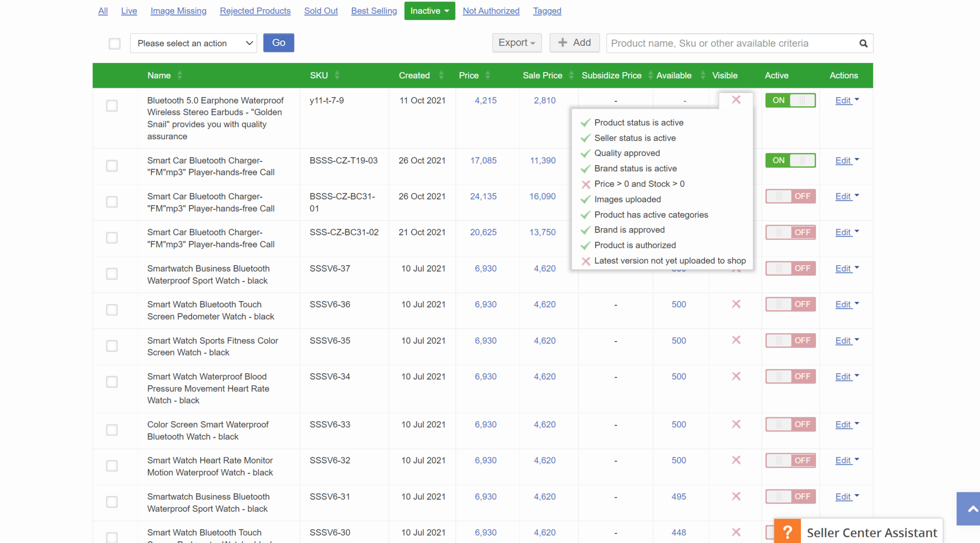The image size is (980, 543).
Task: Expand Edit arrow for BSSS-CZ-T19-03 row
Action: 857,159
